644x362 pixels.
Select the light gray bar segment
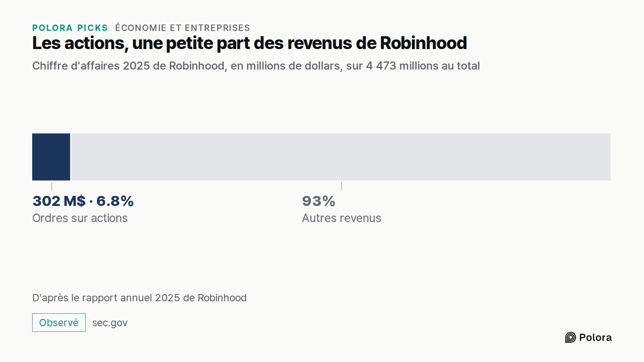341,157
